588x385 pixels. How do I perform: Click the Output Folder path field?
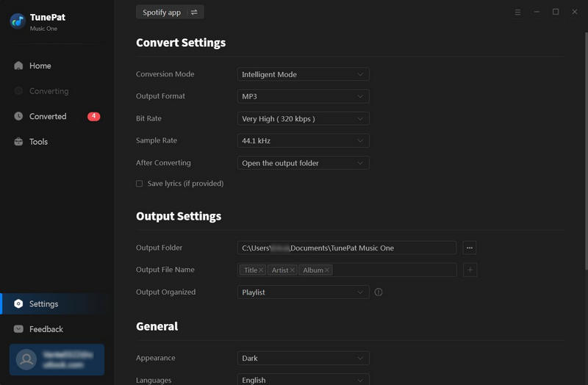[x=347, y=248]
